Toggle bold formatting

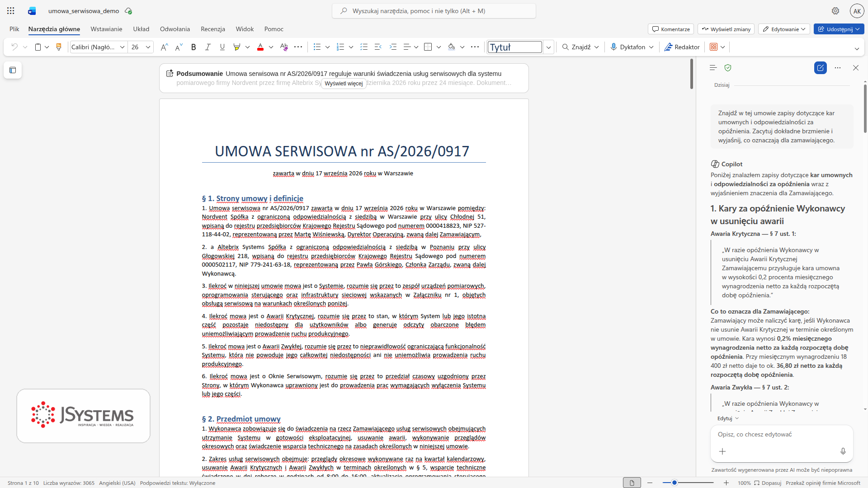click(193, 47)
